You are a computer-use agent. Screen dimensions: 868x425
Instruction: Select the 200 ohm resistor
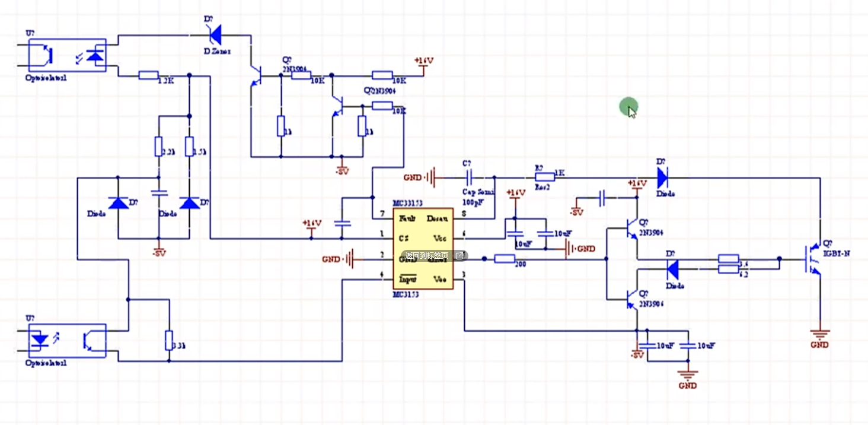point(505,258)
